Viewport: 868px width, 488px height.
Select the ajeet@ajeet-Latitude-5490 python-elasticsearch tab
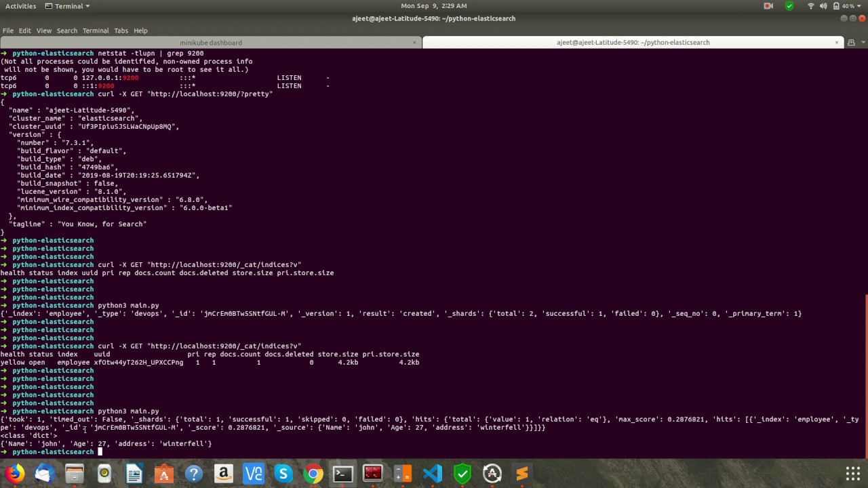[633, 42]
